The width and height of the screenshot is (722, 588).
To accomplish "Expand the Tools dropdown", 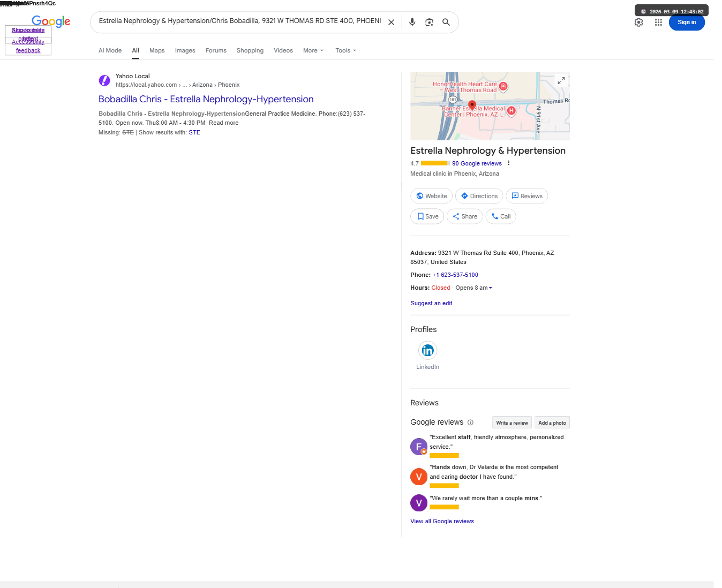I will (x=345, y=50).
